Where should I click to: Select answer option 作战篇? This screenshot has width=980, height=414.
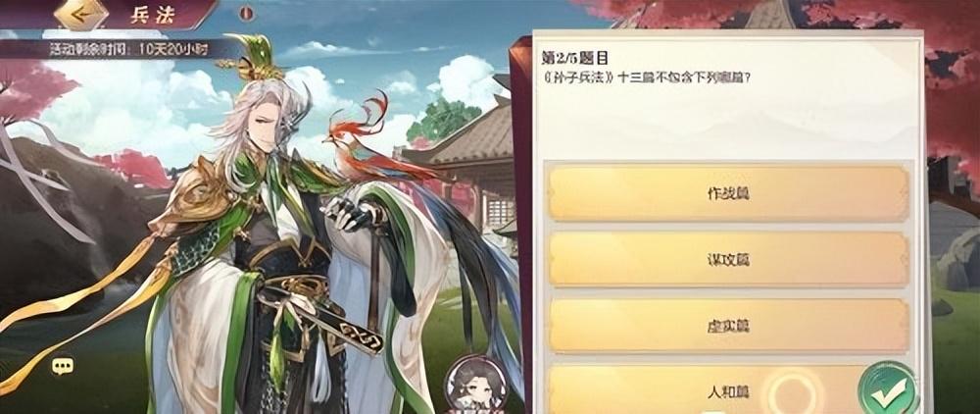[x=728, y=193]
